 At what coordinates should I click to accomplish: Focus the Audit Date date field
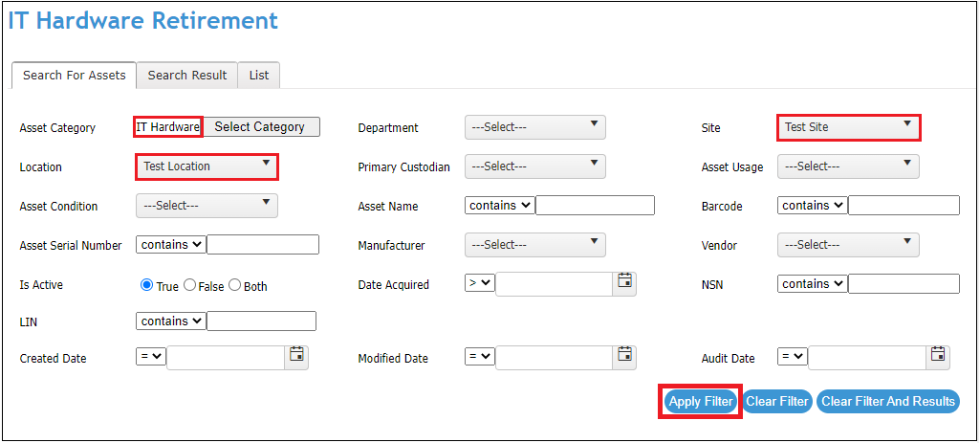point(867,358)
